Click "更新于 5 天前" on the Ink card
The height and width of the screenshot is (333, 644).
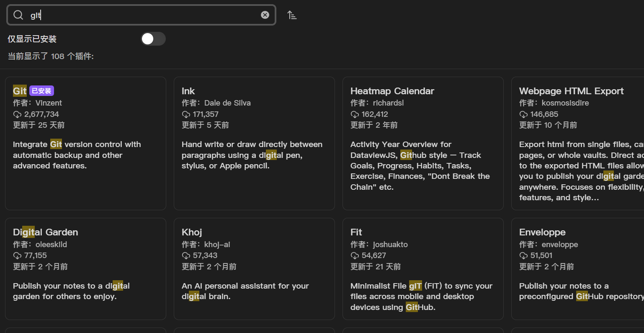(205, 125)
